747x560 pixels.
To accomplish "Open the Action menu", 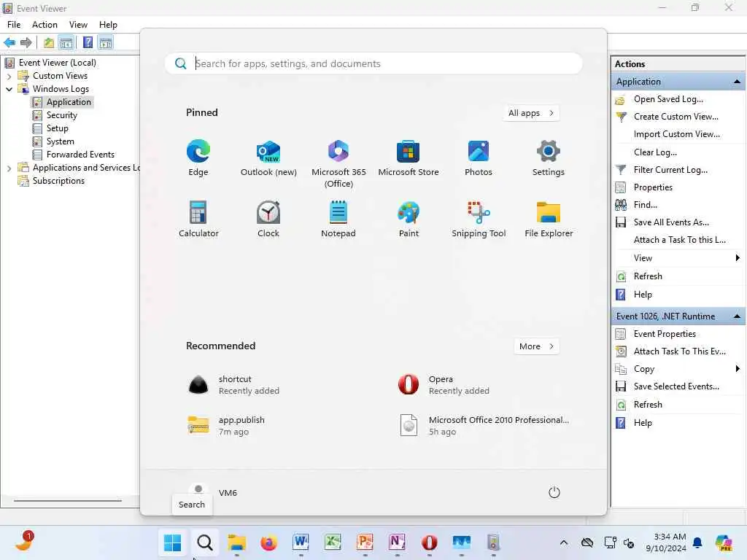I will coord(44,25).
